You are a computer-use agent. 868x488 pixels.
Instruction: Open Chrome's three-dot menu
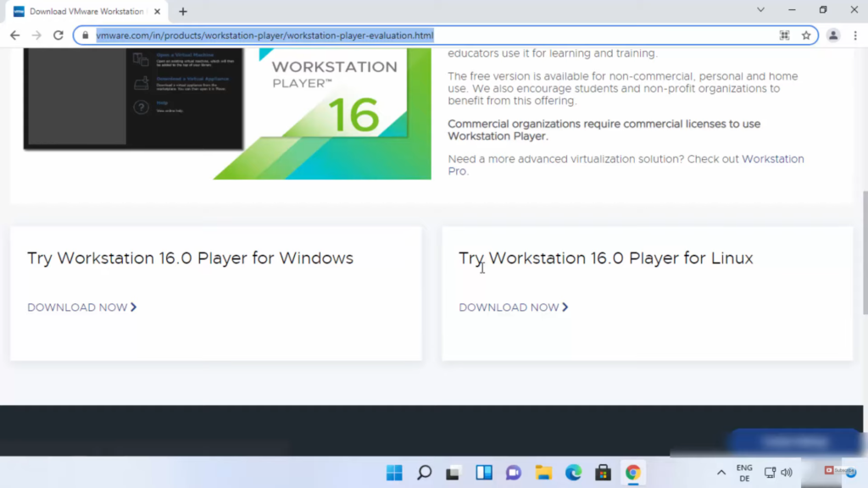[854, 36]
